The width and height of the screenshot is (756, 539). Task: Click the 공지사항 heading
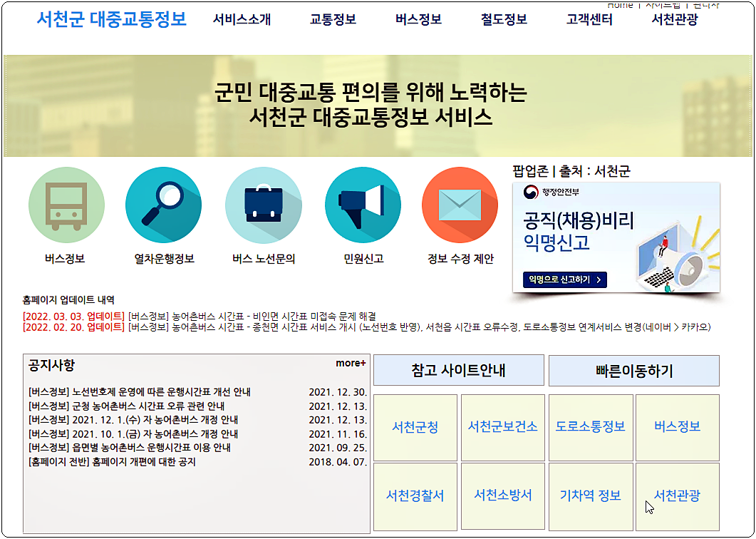[x=51, y=365]
